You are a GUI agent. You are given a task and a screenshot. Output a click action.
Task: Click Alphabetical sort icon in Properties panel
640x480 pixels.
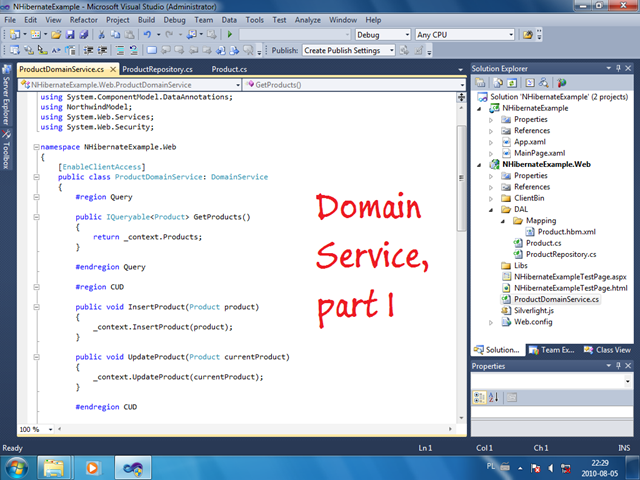click(x=493, y=397)
